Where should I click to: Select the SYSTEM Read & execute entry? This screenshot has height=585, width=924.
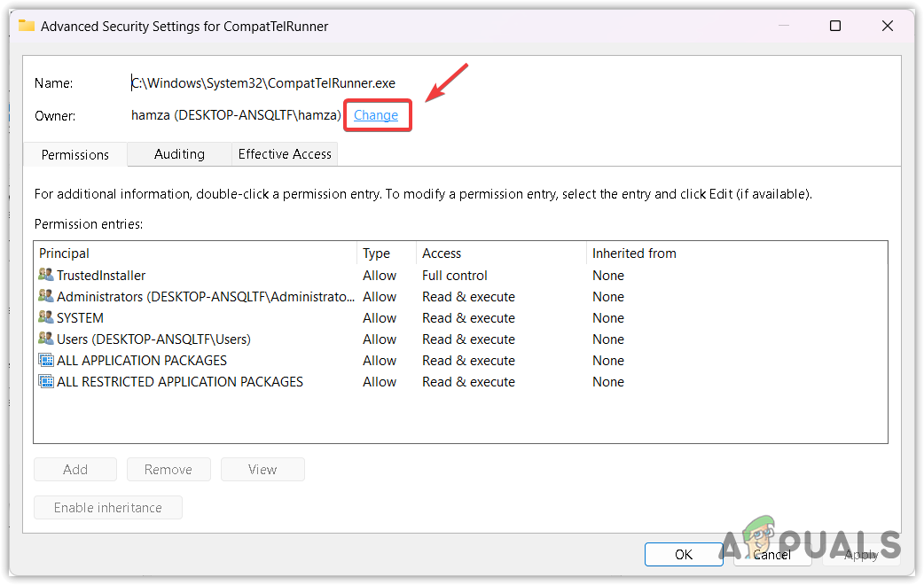(468, 318)
